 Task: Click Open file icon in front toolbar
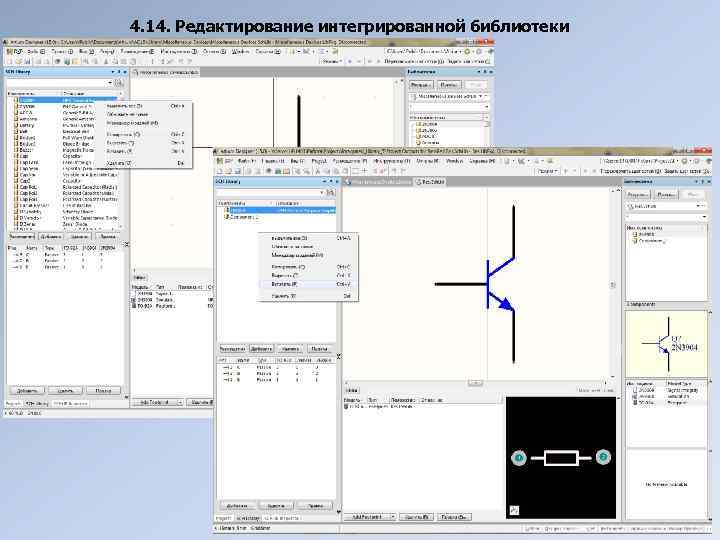click(228, 171)
